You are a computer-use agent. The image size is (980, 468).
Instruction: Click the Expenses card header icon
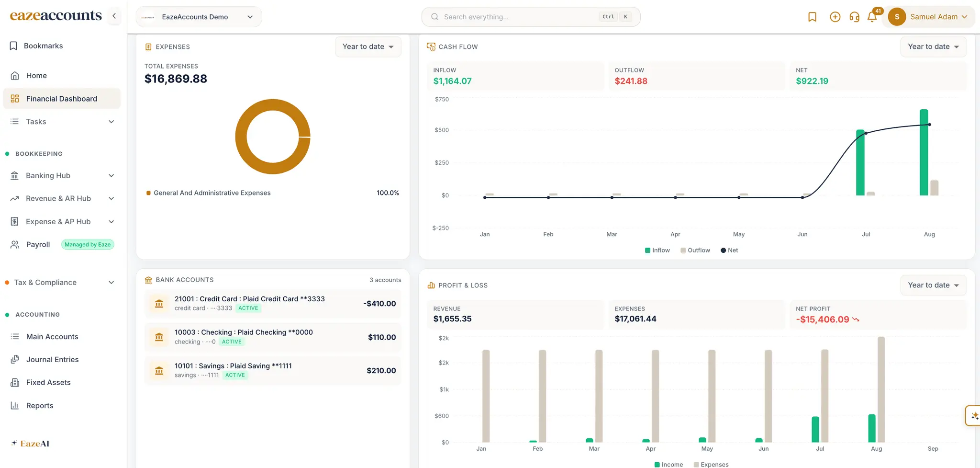coord(148,47)
